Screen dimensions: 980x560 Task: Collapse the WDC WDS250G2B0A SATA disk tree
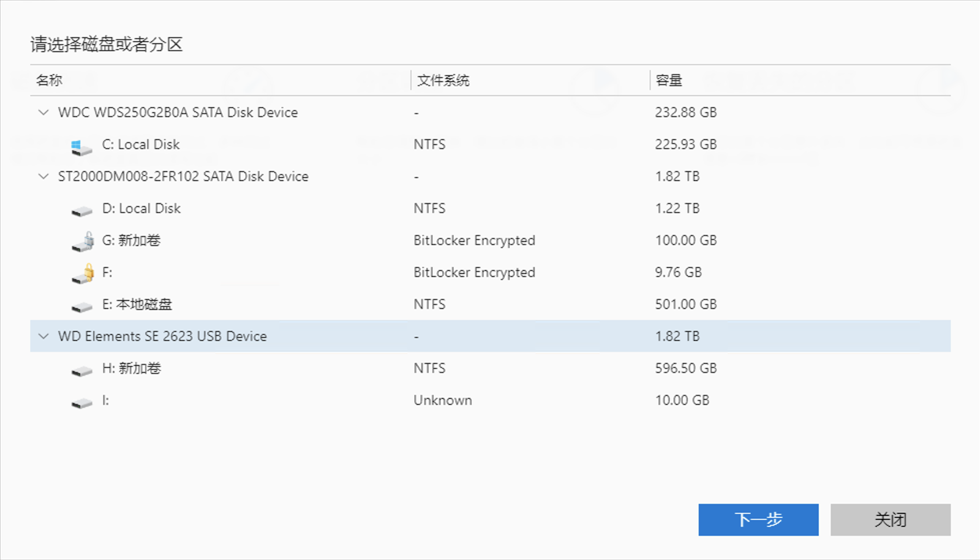pyautogui.click(x=43, y=113)
